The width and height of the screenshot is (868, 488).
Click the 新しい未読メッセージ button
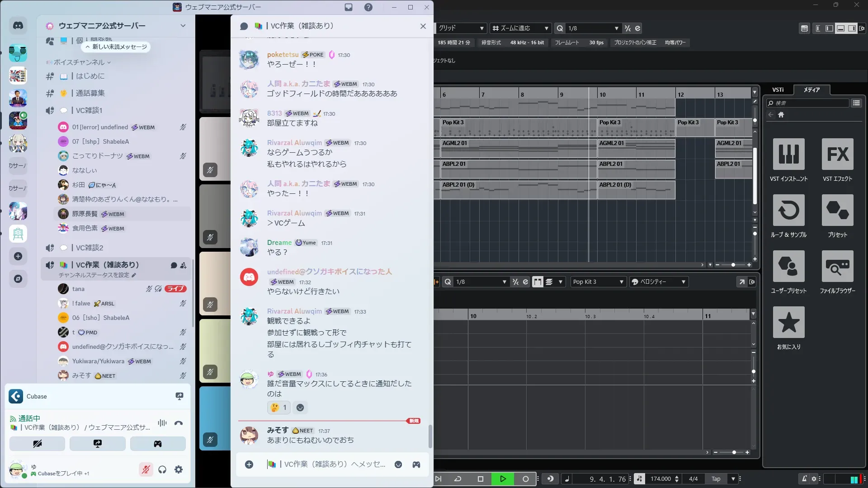[116, 47]
